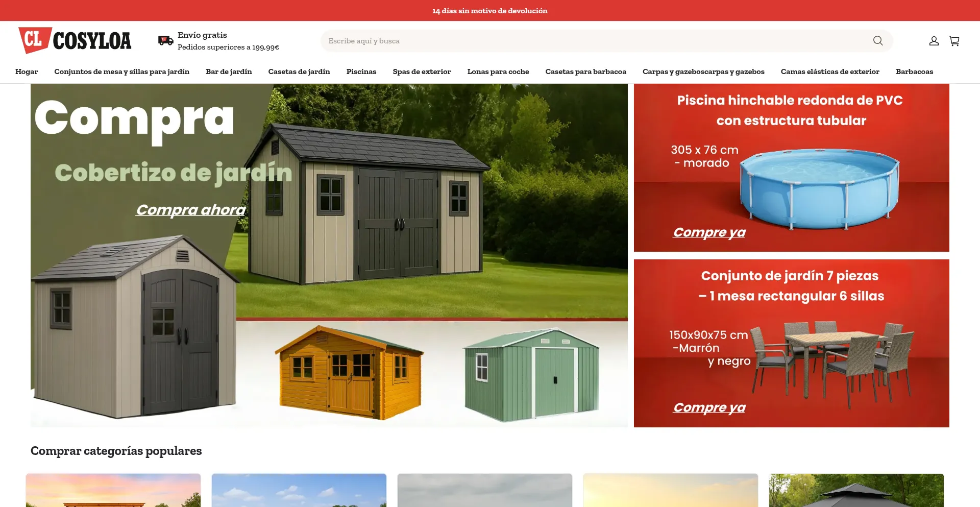Screen dimensions: 980x507
Task: Go to Casetas para barbacoa
Action: pyautogui.click(x=586, y=71)
